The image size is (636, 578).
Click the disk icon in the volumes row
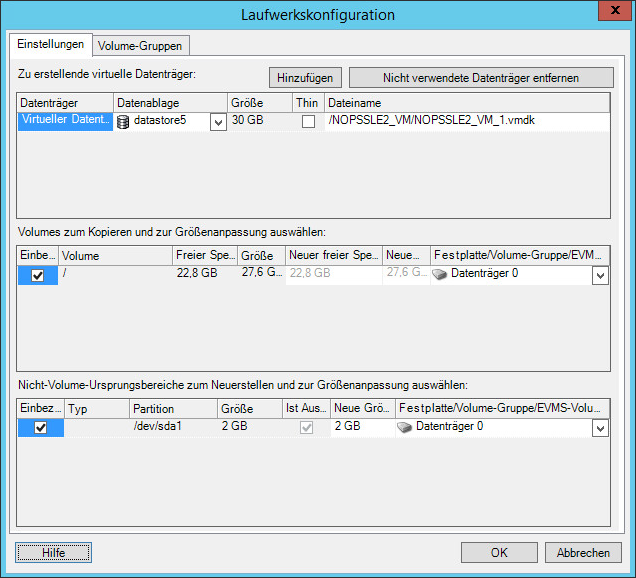(x=440, y=274)
